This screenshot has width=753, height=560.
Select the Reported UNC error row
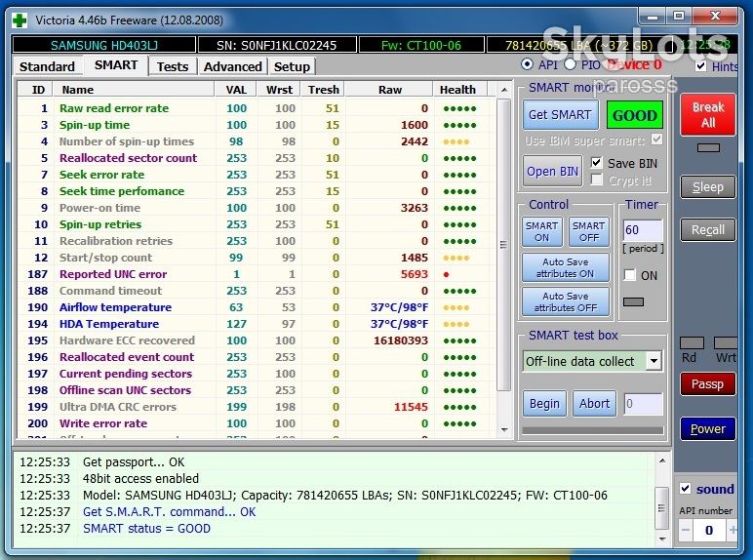[x=257, y=274]
